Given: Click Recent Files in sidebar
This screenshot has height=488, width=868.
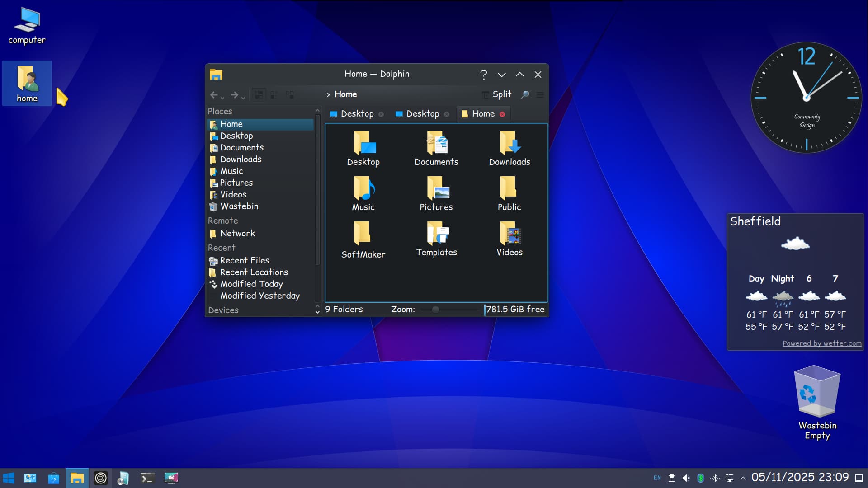Looking at the screenshot, I should (244, 261).
